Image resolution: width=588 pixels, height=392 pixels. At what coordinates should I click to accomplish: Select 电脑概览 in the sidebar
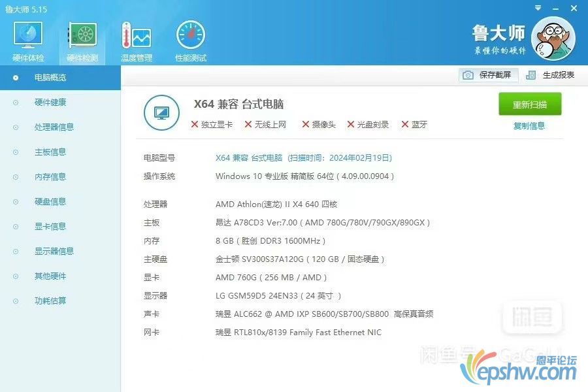(60, 78)
